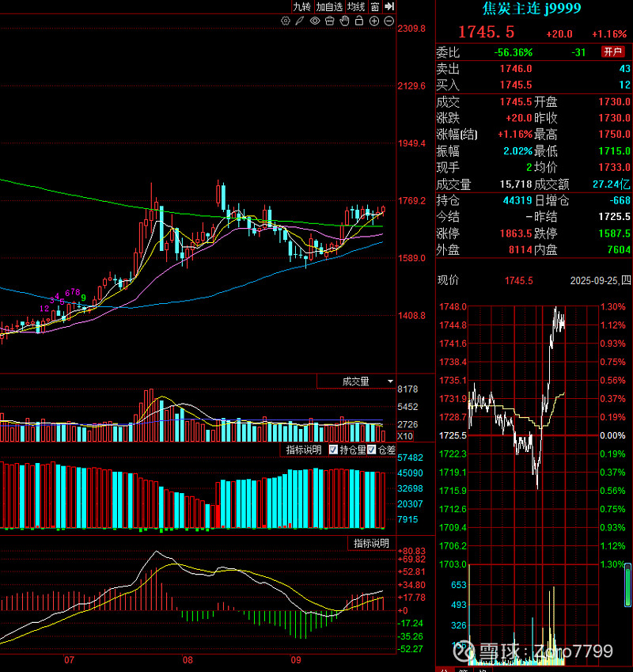Click the 均价 value 1733.0
This screenshot has height=672, width=633.
point(614,168)
